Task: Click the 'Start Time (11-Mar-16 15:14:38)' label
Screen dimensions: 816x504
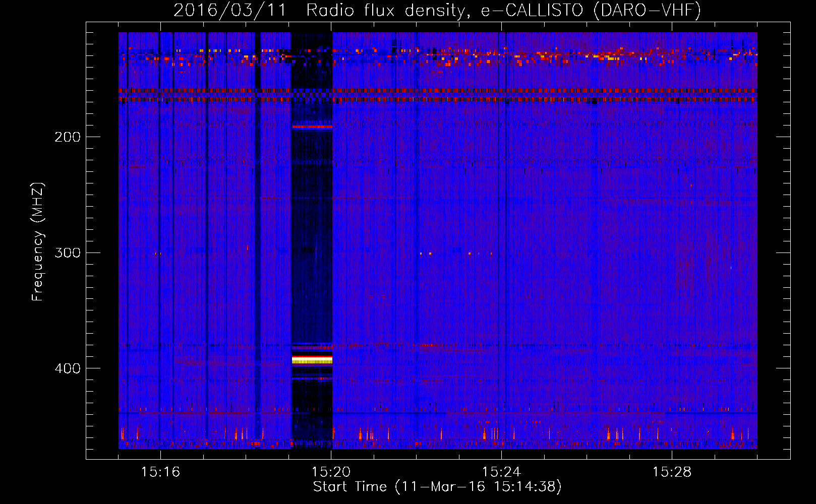Action: pyautogui.click(x=437, y=487)
